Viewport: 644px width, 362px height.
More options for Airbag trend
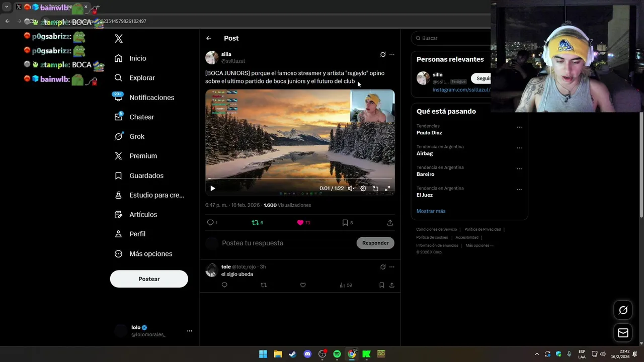pos(519,148)
